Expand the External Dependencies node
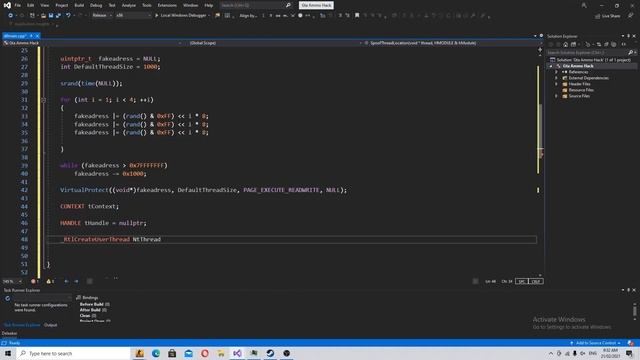The width and height of the screenshot is (640, 360). (556, 78)
